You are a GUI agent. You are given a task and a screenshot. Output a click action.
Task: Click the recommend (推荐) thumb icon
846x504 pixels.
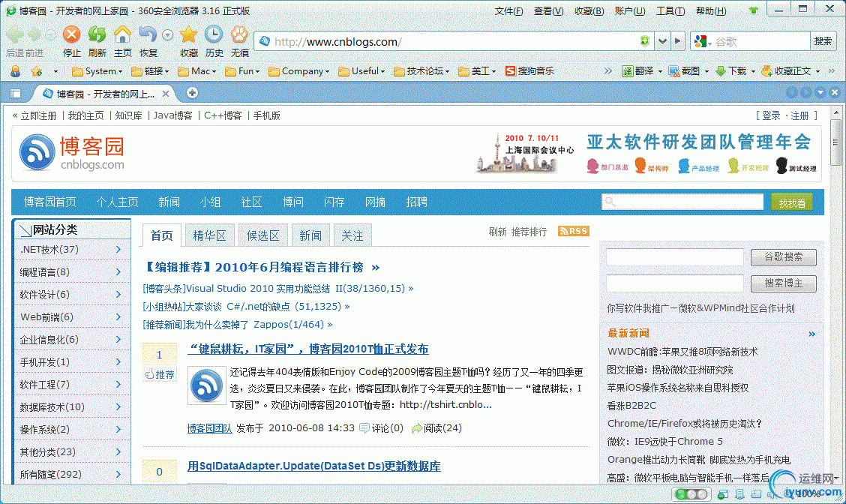[160, 374]
